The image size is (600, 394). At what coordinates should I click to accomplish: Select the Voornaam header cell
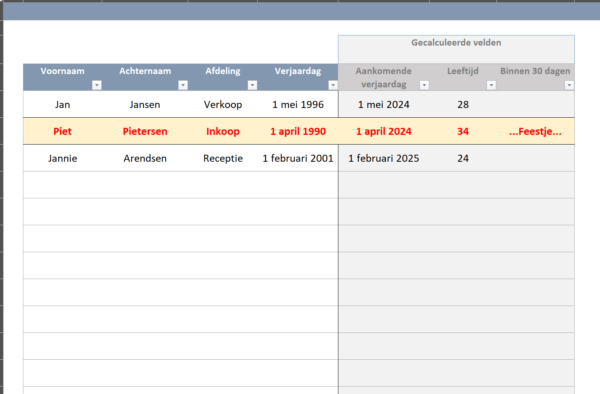(62, 77)
